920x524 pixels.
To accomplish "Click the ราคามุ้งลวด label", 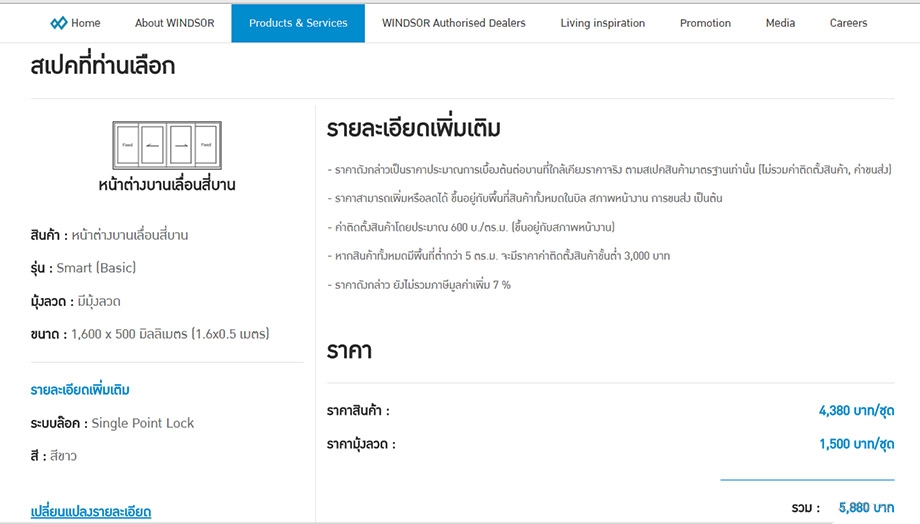I will [361, 444].
